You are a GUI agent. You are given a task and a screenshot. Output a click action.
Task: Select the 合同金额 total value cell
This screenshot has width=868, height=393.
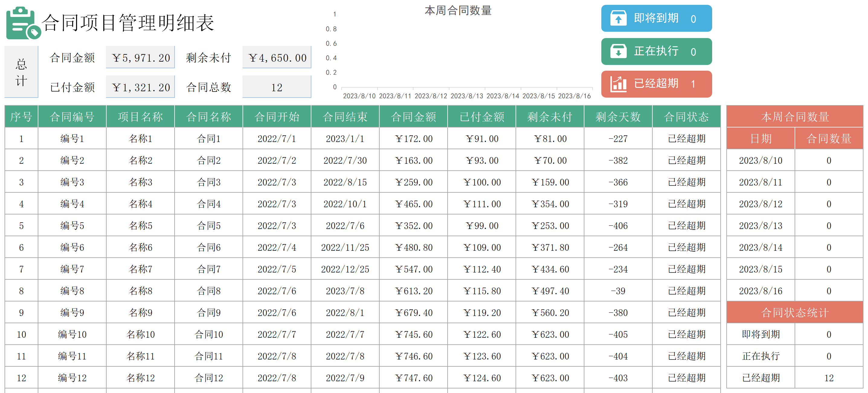(x=140, y=58)
